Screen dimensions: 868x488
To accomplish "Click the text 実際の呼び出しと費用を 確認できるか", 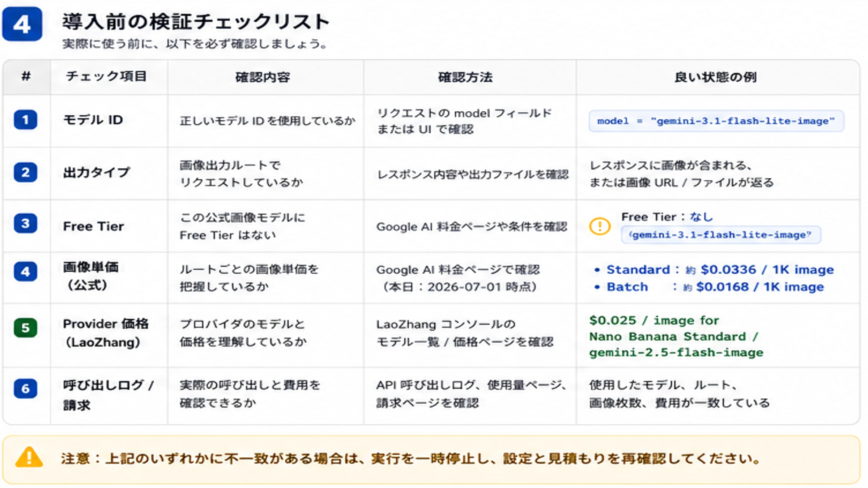I will click(250, 394).
